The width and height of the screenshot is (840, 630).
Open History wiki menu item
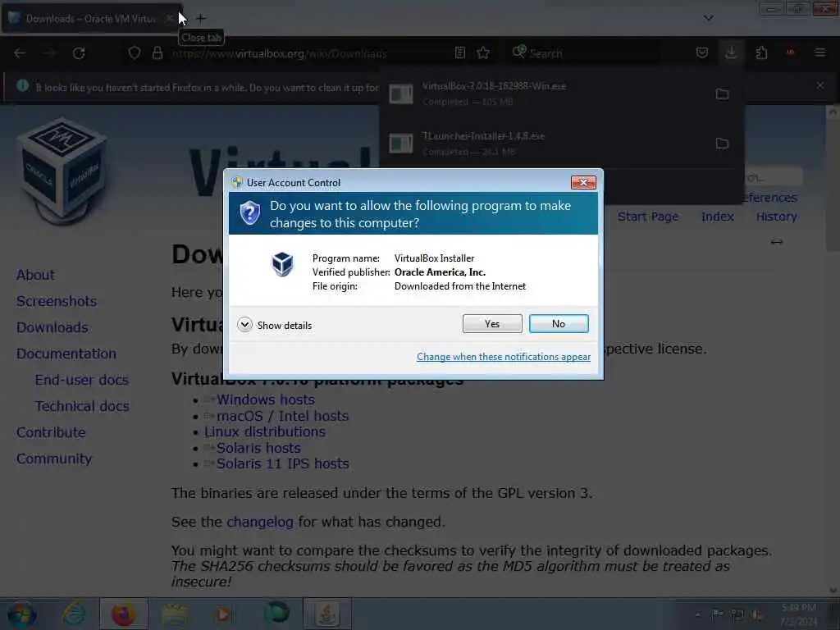point(776,217)
